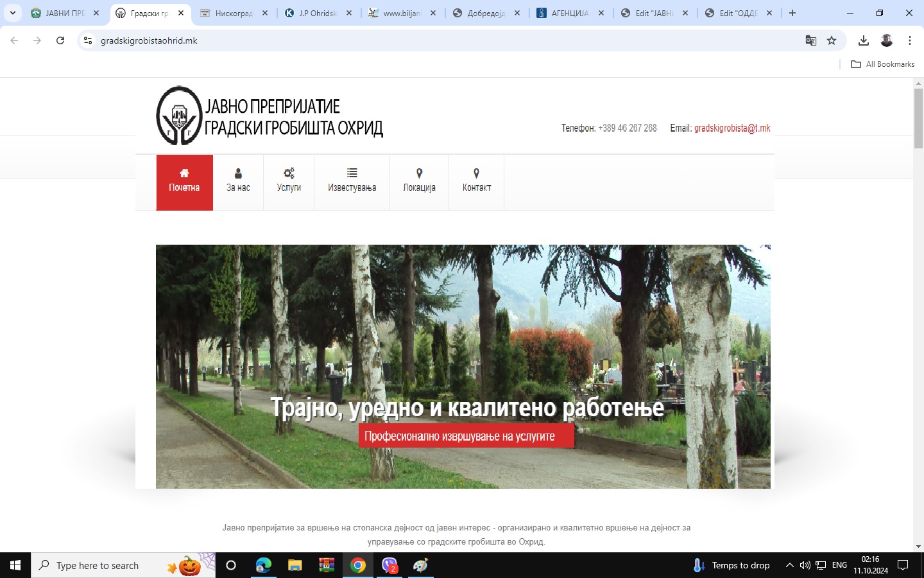Click the user profile avatar in Chrome

pyautogui.click(x=887, y=40)
